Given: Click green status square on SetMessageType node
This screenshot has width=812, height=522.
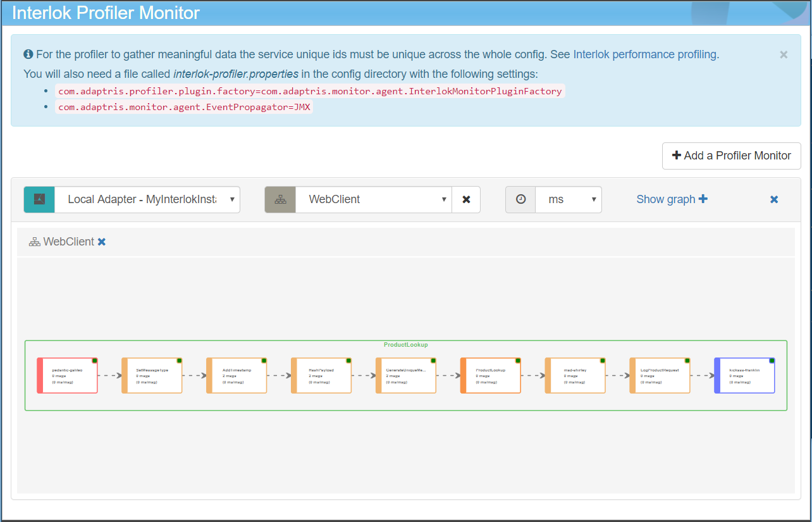Looking at the screenshot, I should pos(180,361).
